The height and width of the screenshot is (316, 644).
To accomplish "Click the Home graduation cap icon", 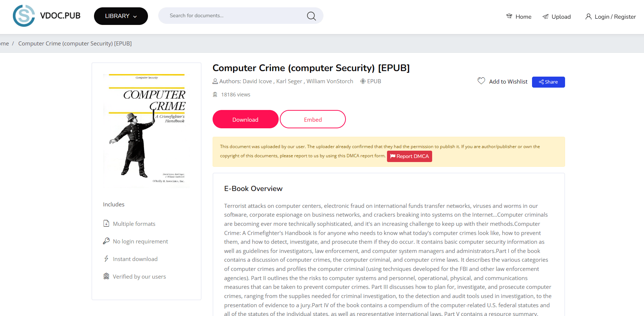I will [509, 16].
